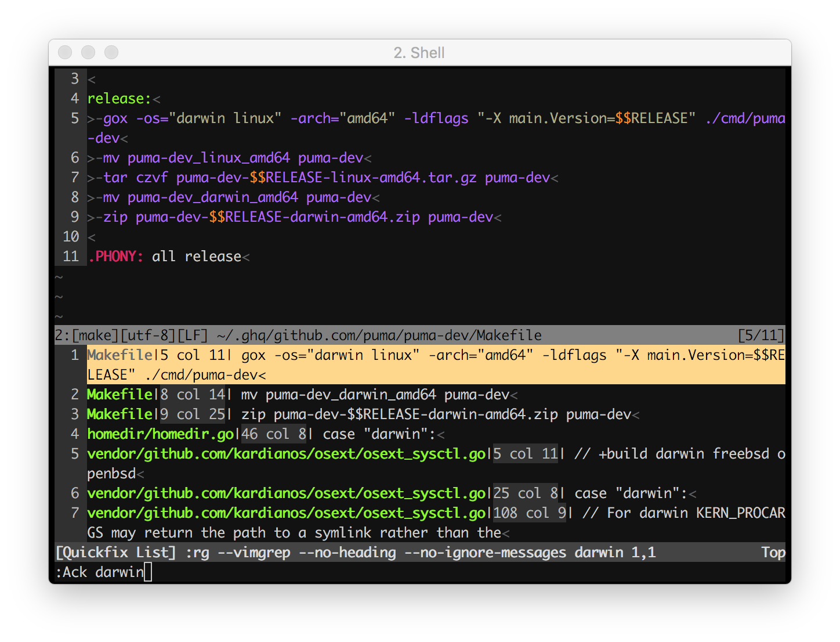The height and width of the screenshot is (642, 840).
Task: Click the :Ack darwin command line
Action: [x=100, y=572]
